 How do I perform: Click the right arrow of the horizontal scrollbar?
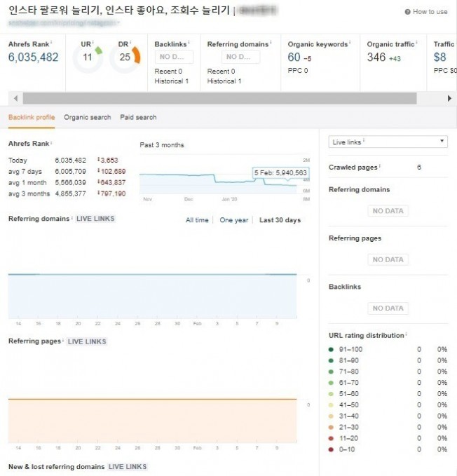point(449,98)
